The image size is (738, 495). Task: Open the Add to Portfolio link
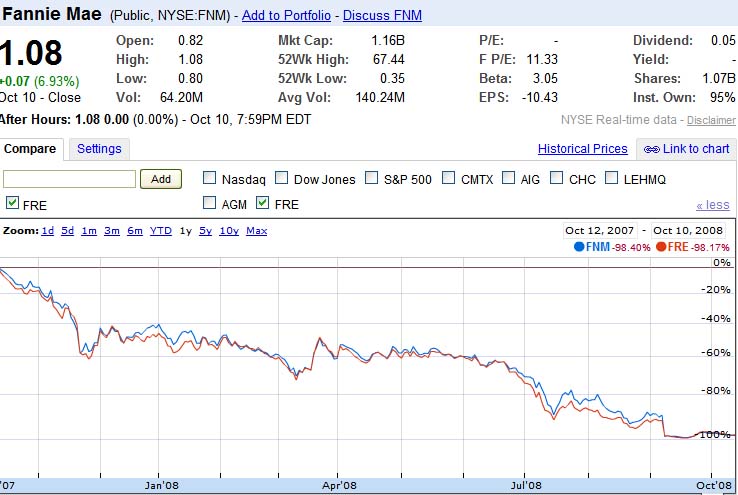pyautogui.click(x=286, y=16)
